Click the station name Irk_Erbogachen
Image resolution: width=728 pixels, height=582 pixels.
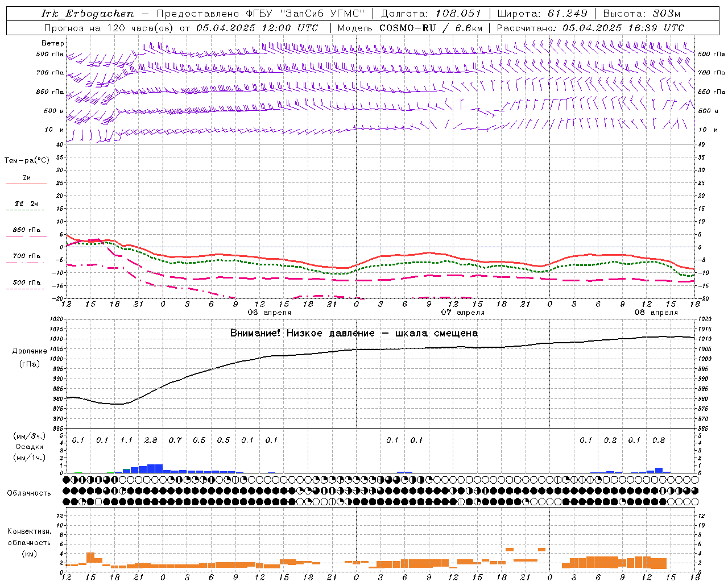click(88, 14)
